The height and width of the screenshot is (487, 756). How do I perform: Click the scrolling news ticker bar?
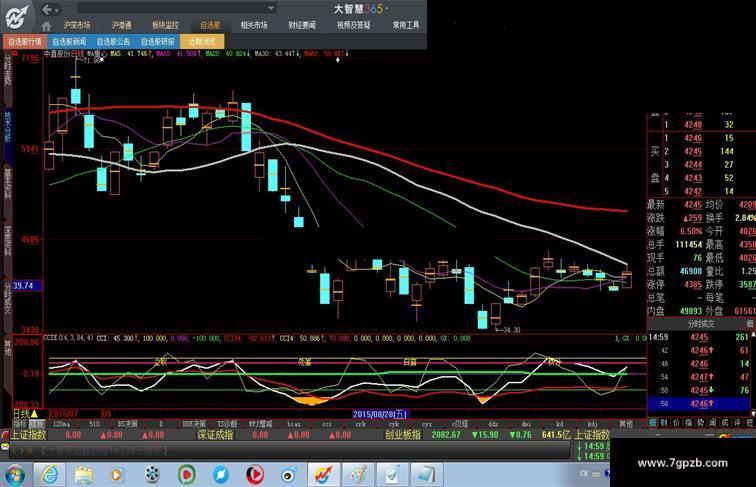pyautogui.click(x=289, y=450)
